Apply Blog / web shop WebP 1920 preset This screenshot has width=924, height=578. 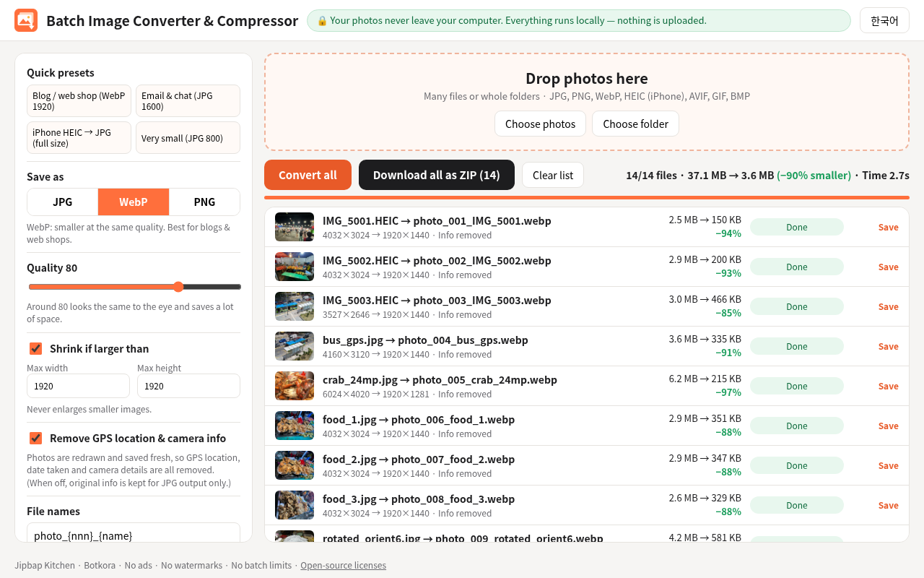pos(79,101)
